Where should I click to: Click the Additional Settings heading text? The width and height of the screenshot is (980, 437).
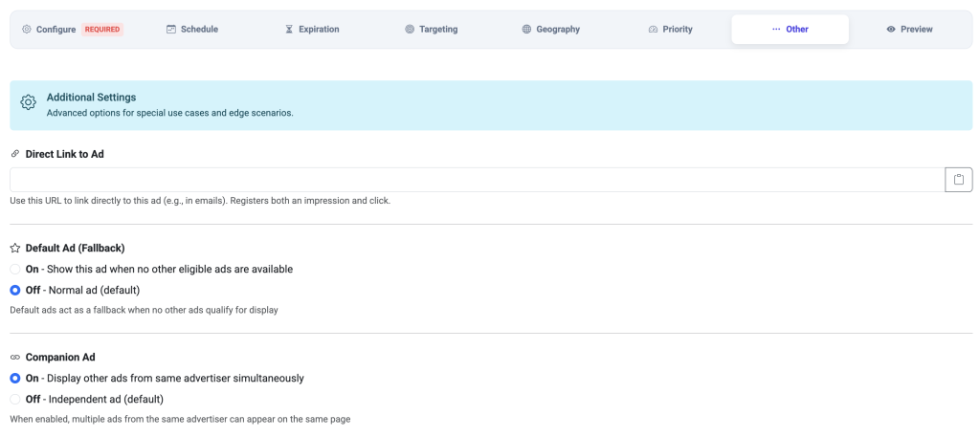[x=91, y=98]
